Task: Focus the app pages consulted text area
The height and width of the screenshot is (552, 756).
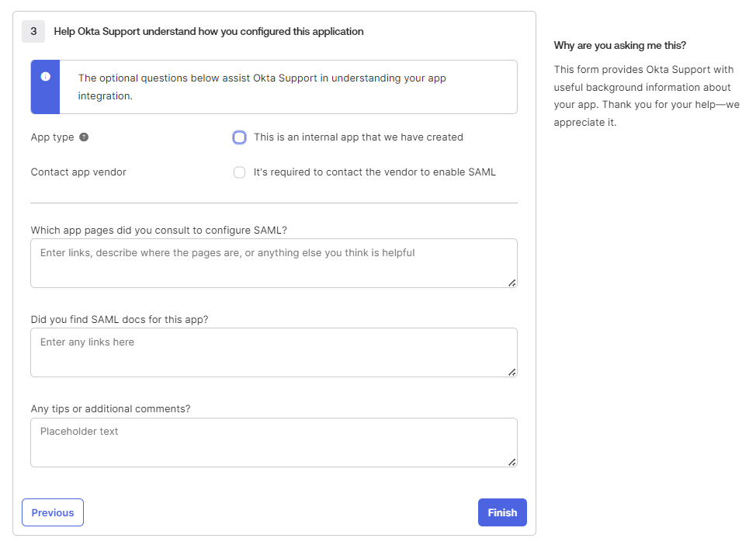Action: 273,263
